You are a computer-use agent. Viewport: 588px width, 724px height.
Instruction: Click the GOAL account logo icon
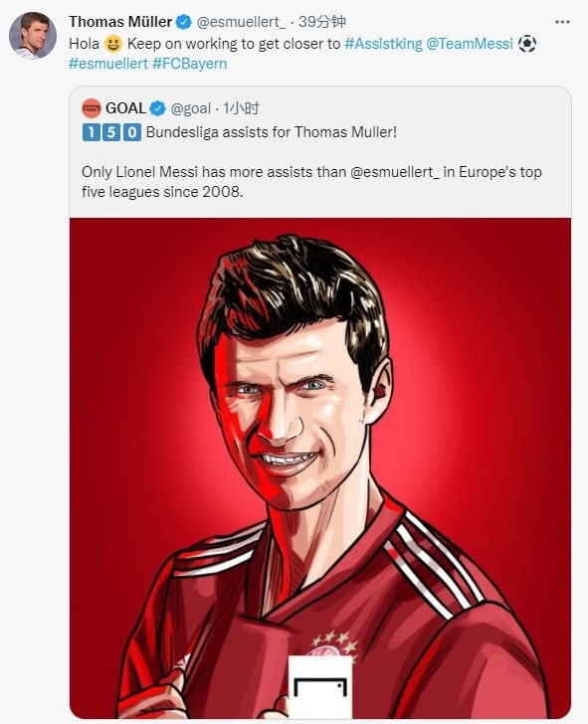(92, 109)
